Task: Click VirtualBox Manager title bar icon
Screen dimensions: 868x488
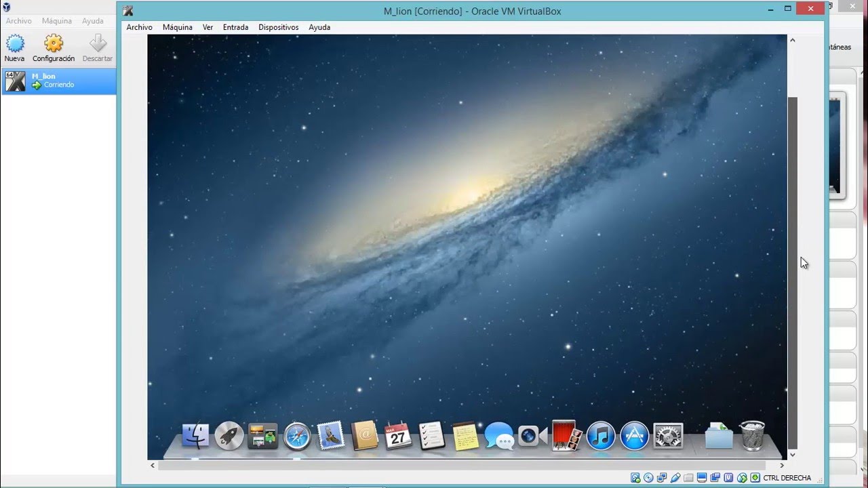Action: coord(6,7)
